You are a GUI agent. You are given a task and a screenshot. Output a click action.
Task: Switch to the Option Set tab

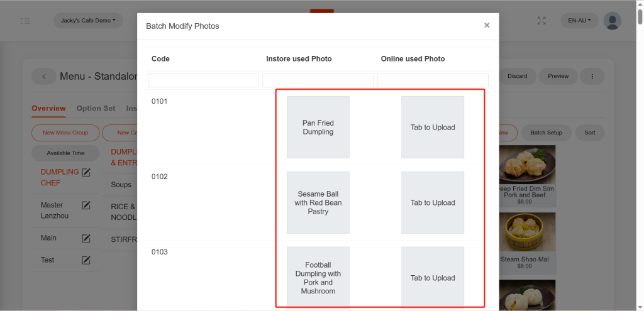pyautogui.click(x=96, y=108)
